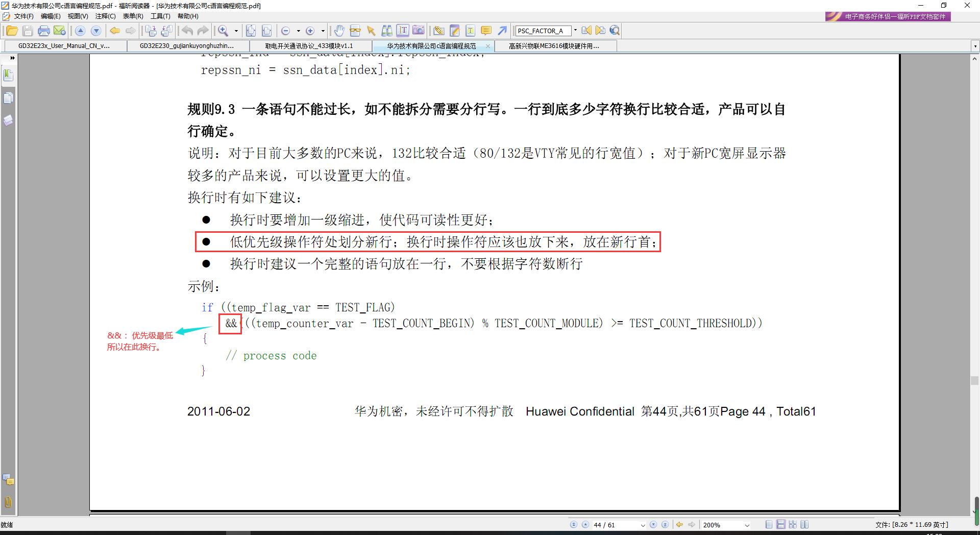The image size is (980, 535).
Task: Open the bookmarks panel in left sidebar
Action: [8, 76]
